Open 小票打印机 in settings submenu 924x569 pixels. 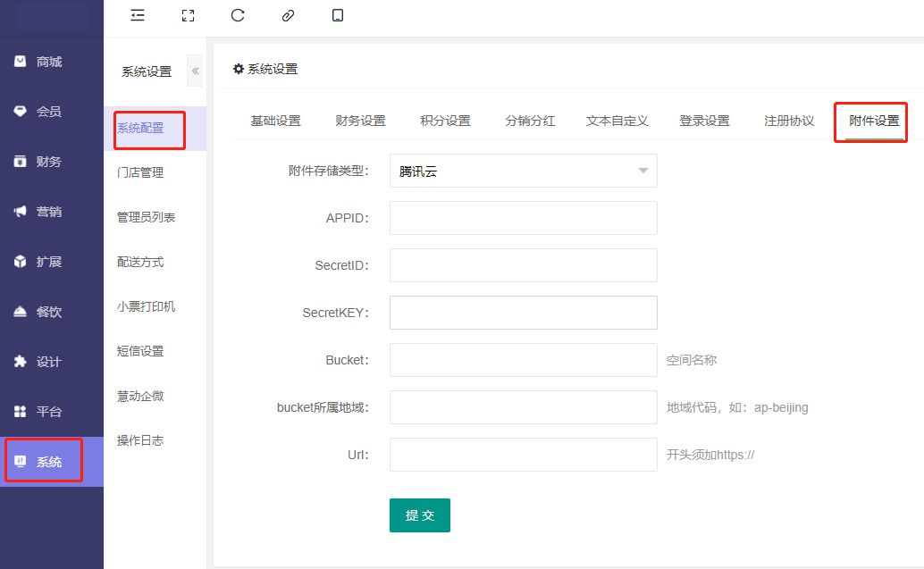tap(146, 306)
